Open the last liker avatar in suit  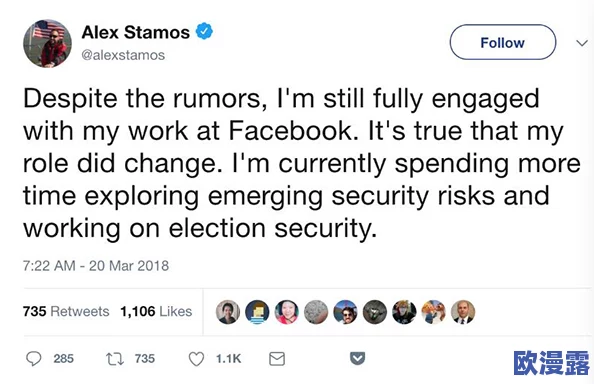tap(463, 312)
